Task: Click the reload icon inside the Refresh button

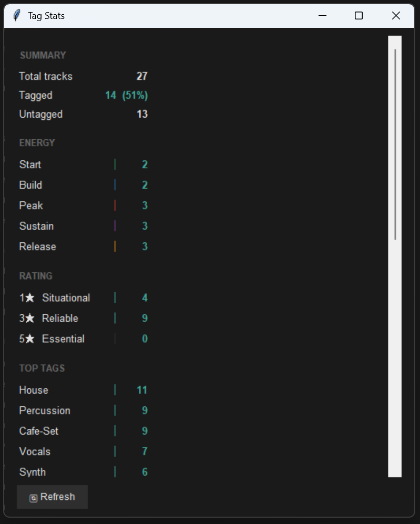Action: (33, 497)
